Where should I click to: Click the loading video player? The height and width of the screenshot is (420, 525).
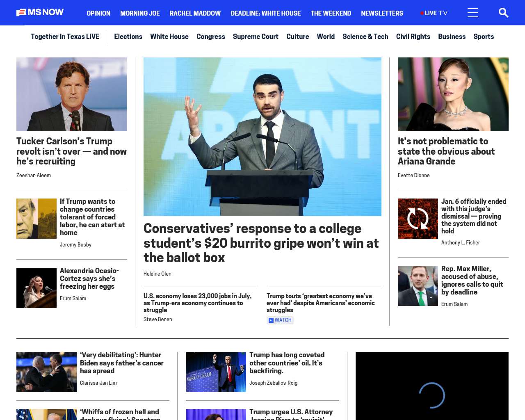[x=432, y=386]
